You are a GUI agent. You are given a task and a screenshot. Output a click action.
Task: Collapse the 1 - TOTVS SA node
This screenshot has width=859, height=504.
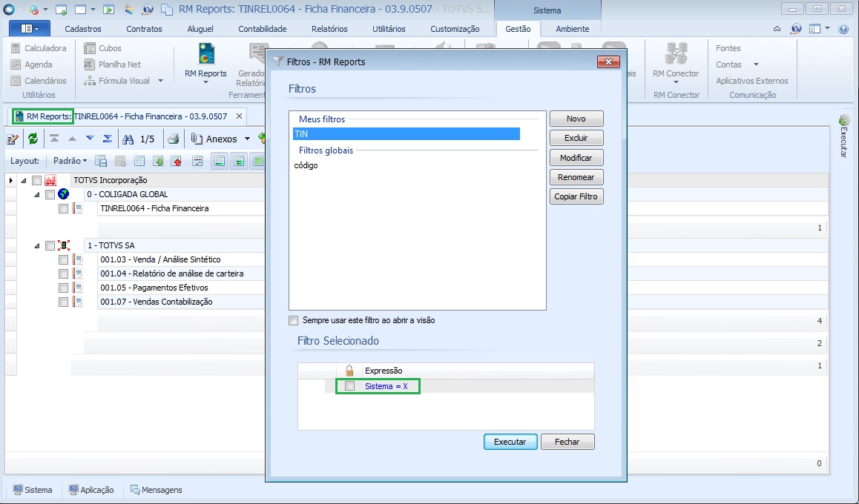(36, 246)
